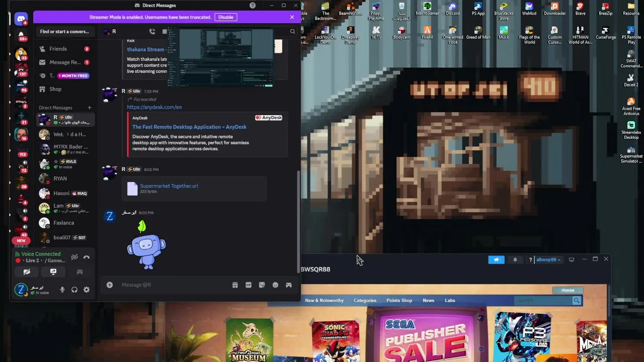
Task: Deafen with headphones icon
Action: coord(74,290)
